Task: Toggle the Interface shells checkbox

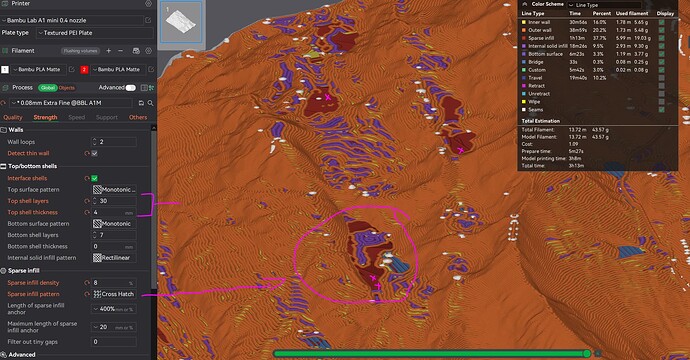Action: click(94, 178)
